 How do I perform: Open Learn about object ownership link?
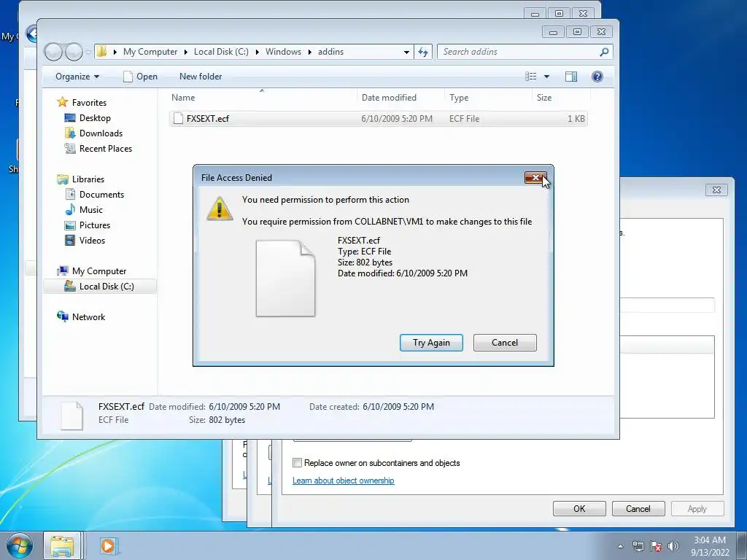[x=343, y=481]
